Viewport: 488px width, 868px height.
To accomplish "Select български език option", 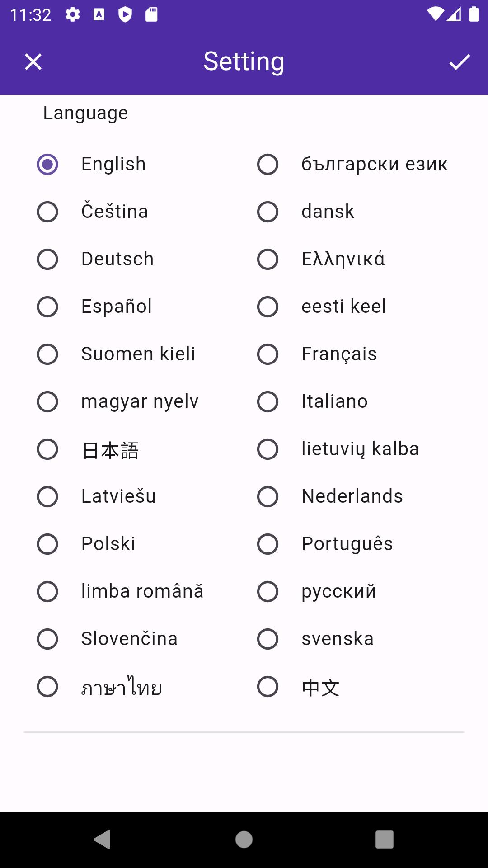I will 267,164.
